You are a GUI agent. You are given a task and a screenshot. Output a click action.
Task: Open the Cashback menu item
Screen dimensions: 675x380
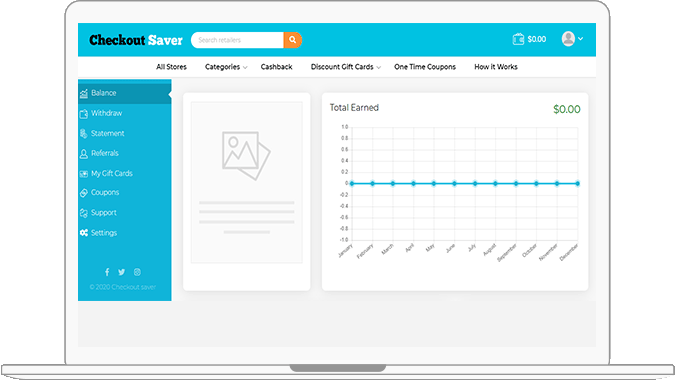pyautogui.click(x=276, y=67)
